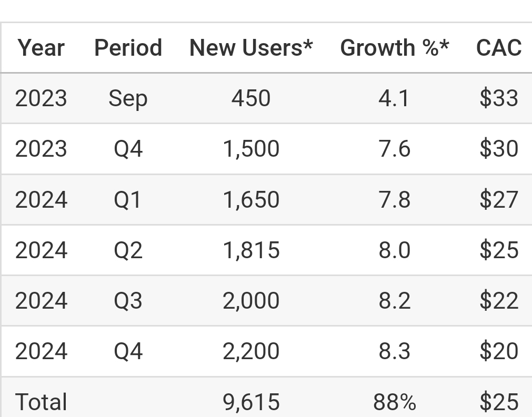Viewport: 532px width, 417px height.
Task: Click the Period column header
Action: [x=128, y=48]
